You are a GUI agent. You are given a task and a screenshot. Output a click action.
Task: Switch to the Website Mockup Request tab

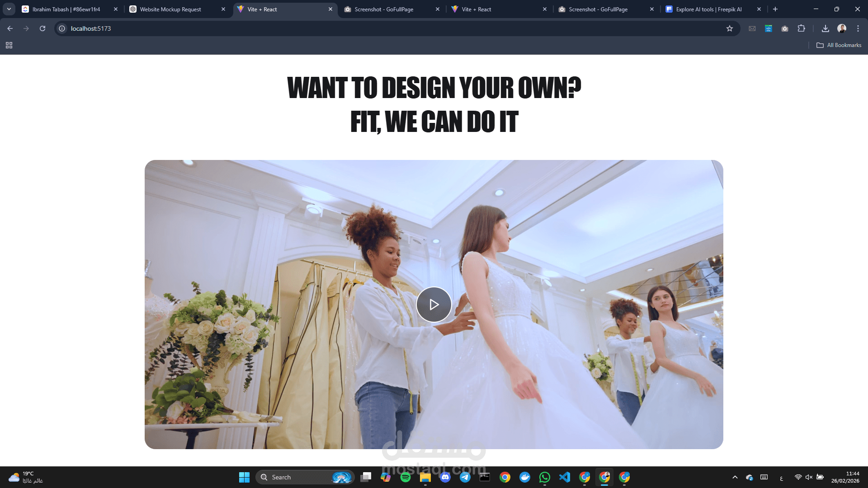[x=170, y=9]
